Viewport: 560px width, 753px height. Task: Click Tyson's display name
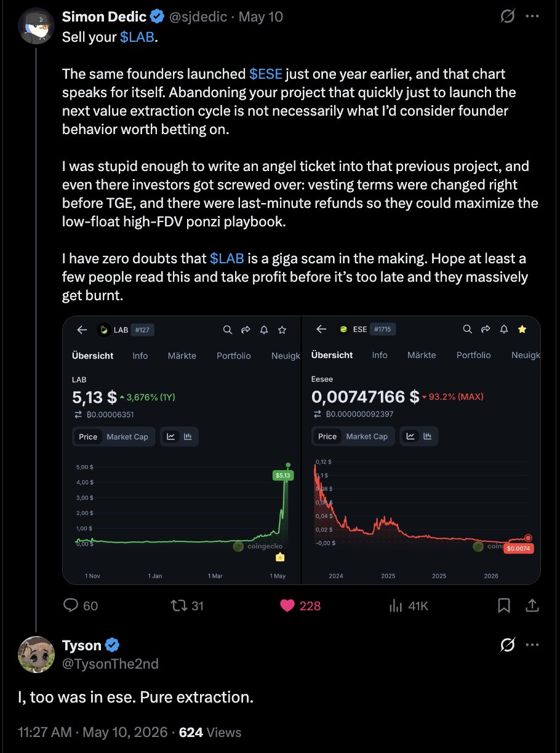point(81,645)
